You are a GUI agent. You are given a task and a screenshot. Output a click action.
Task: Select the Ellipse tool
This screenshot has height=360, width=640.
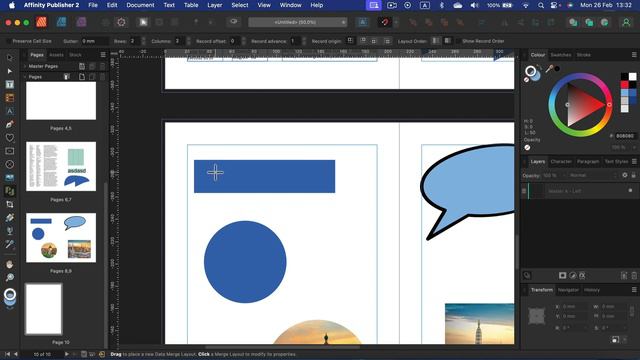(10, 164)
